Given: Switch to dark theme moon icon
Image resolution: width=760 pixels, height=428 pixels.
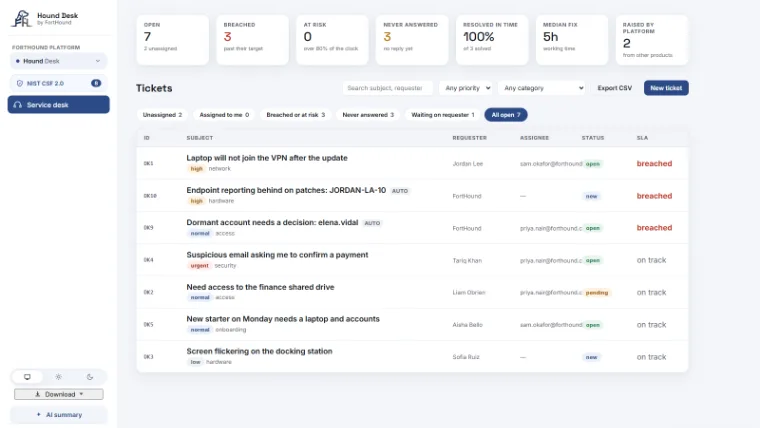Looking at the screenshot, I should tap(90, 377).
